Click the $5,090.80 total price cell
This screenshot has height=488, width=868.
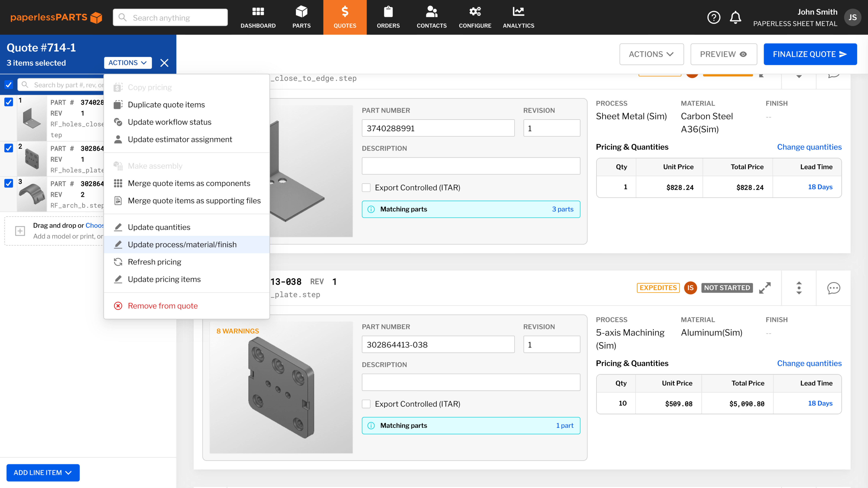(x=737, y=403)
